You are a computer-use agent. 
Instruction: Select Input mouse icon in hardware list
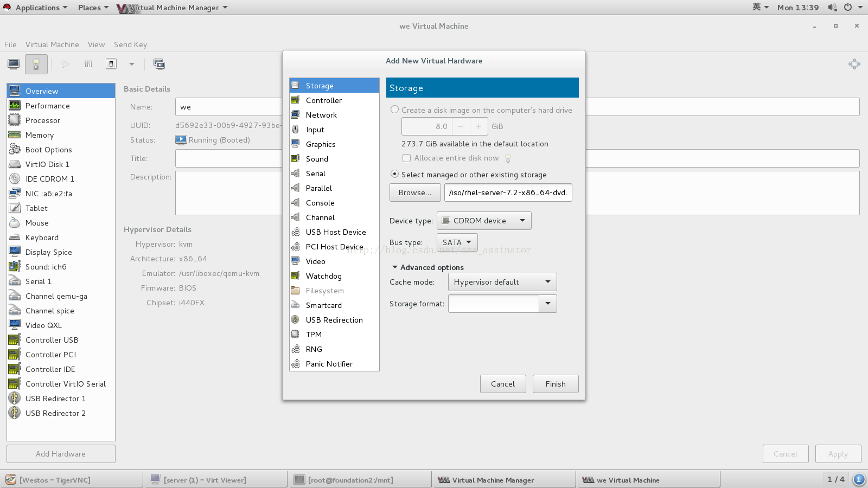click(296, 129)
